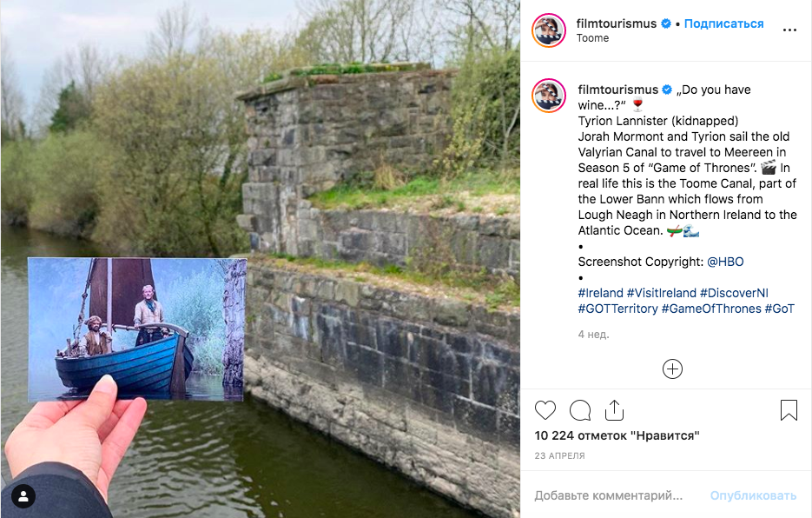Open comments via the speech bubble icon
Screen dimensions: 812x518
(x=580, y=410)
